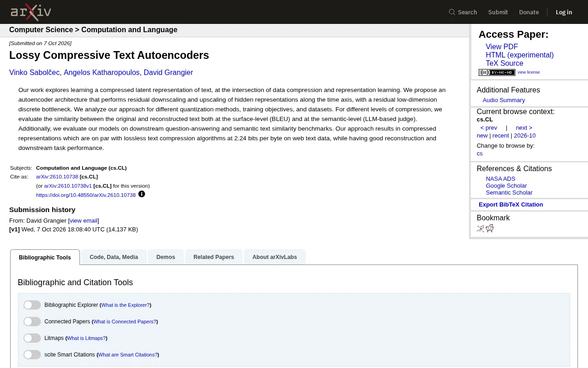Click the arXiv:2610.10738v1 version link
Viewport: 588px width, 368px height.
coord(68,186)
